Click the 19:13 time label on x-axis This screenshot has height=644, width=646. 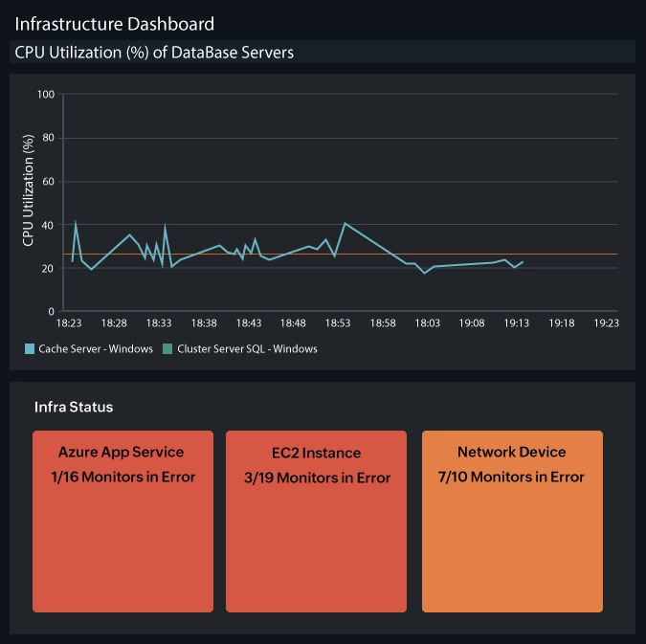pos(517,324)
